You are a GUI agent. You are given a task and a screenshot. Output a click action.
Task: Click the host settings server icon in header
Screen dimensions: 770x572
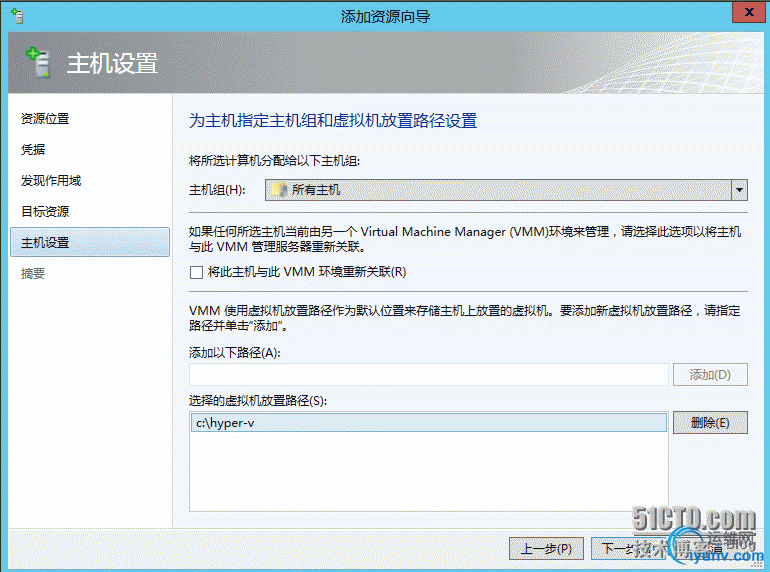point(38,62)
